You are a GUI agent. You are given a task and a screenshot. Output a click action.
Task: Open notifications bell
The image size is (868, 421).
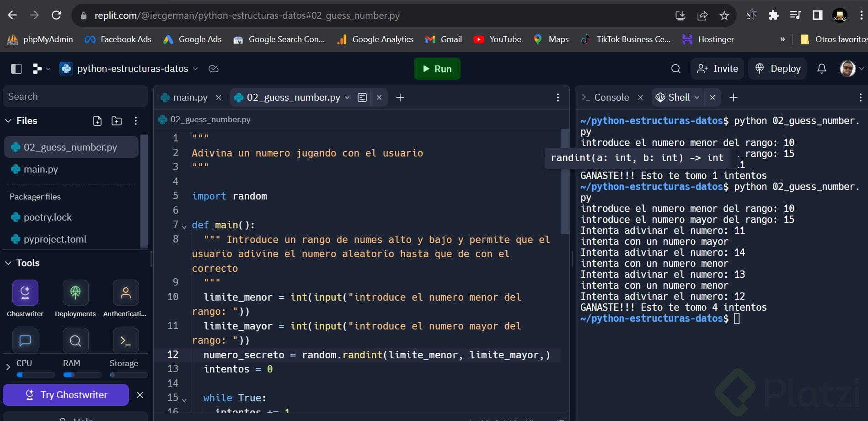(x=821, y=69)
